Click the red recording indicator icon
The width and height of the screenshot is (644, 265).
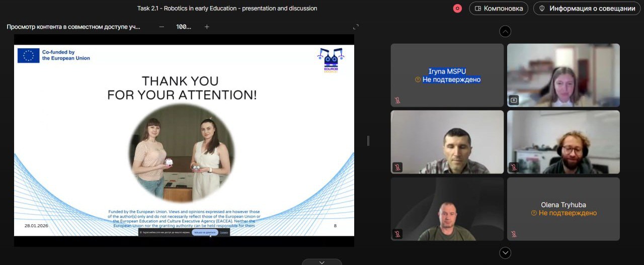pyautogui.click(x=457, y=9)
